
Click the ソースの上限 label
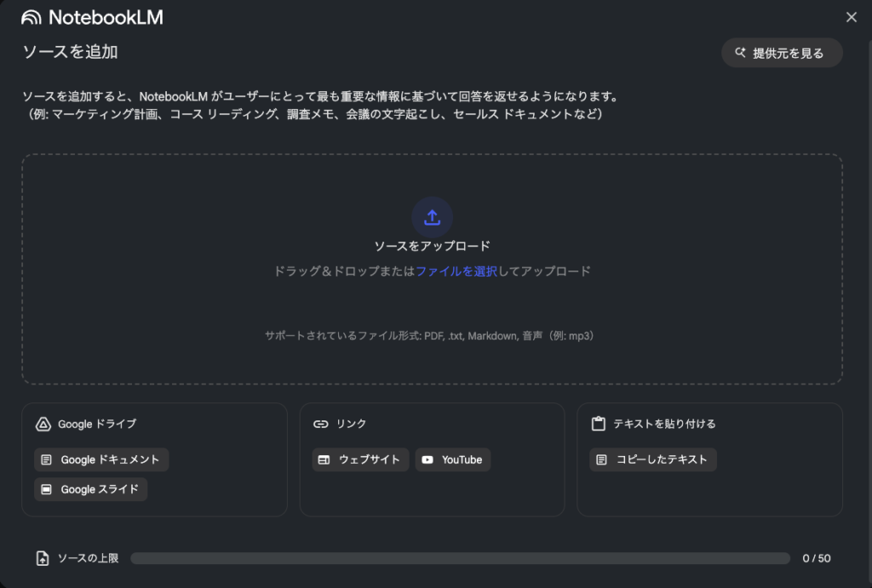pos(88,558)
